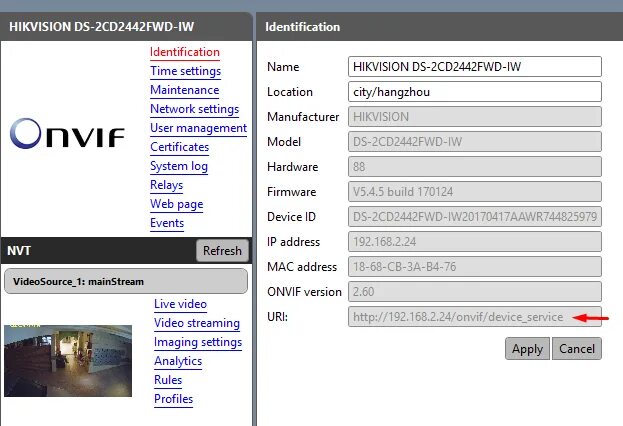Open the Identification link
The image size is (623, 426).
[185, 52]
